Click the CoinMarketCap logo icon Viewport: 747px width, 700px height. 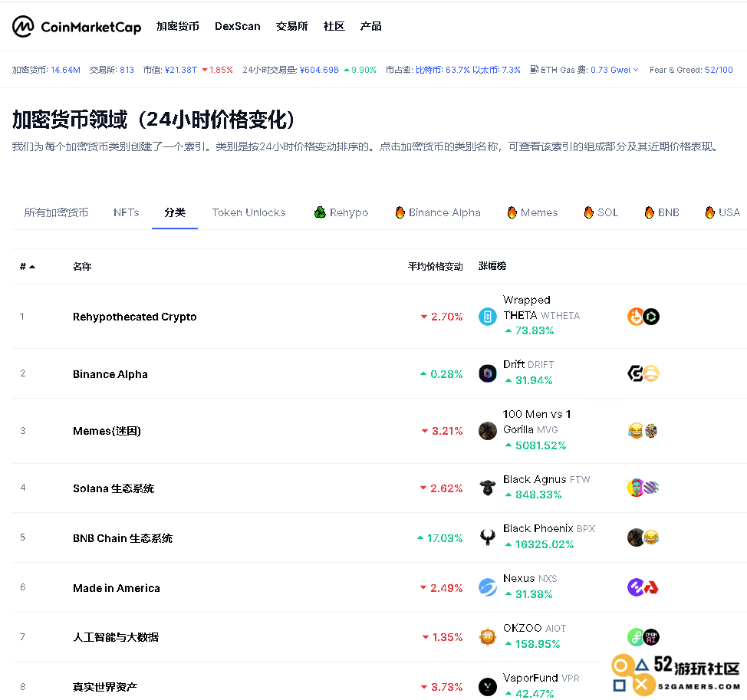23,26
